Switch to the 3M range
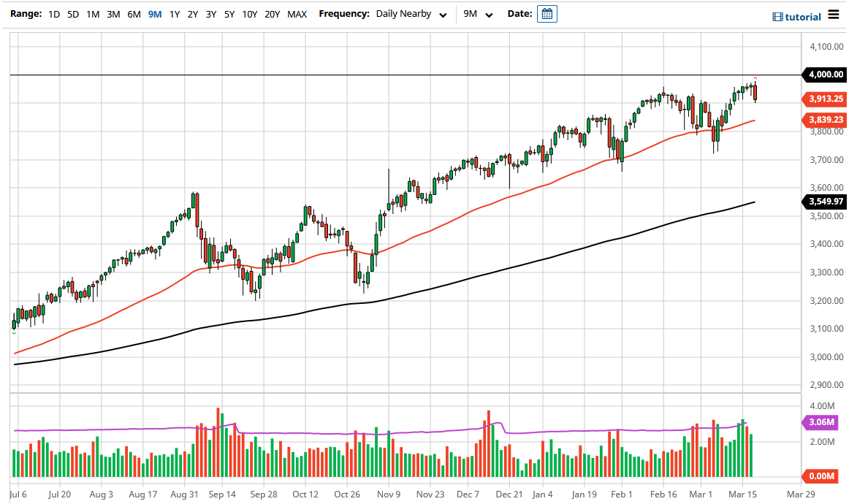849x504 pixels. tap(113, 13)
